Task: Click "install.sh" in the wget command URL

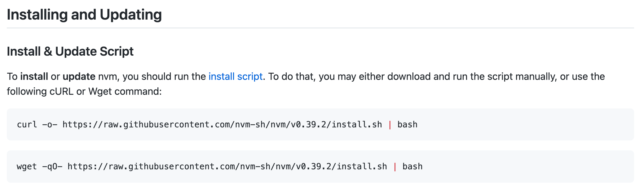Action: point(362,167)
